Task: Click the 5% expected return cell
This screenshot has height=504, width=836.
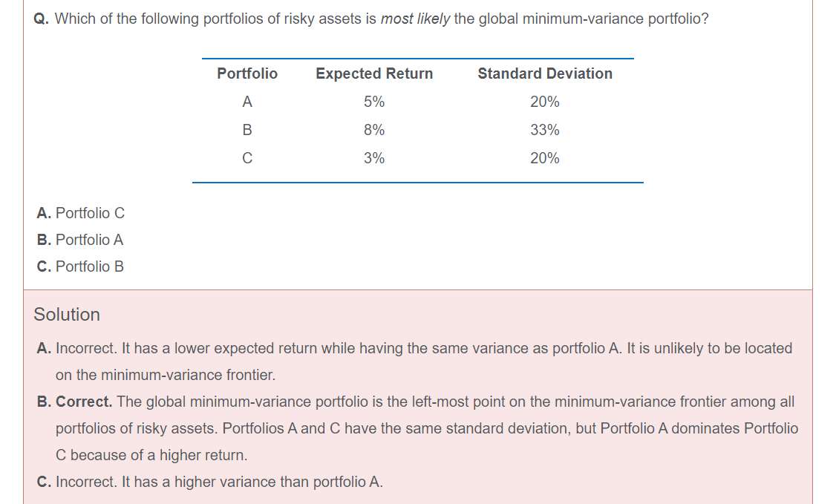Action: point(374,102)
